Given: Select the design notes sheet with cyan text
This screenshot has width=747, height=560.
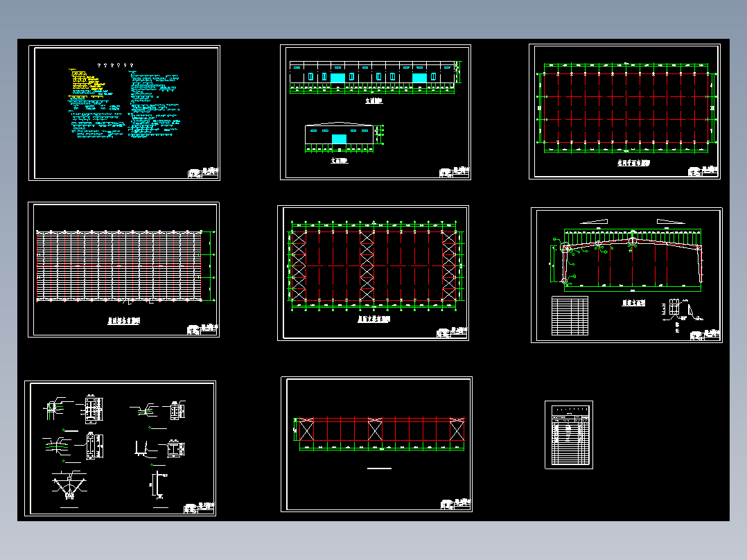Looking at the screenshot, I should 124,113.
